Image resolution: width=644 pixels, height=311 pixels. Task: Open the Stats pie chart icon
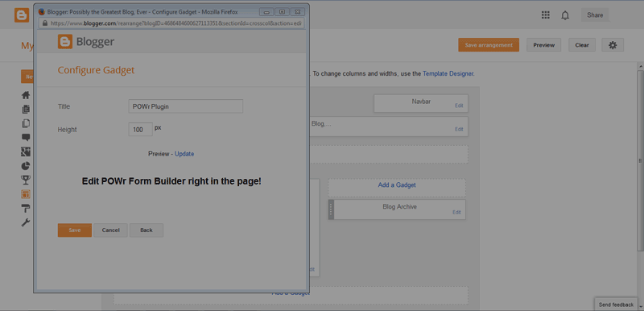pos(26,166)
